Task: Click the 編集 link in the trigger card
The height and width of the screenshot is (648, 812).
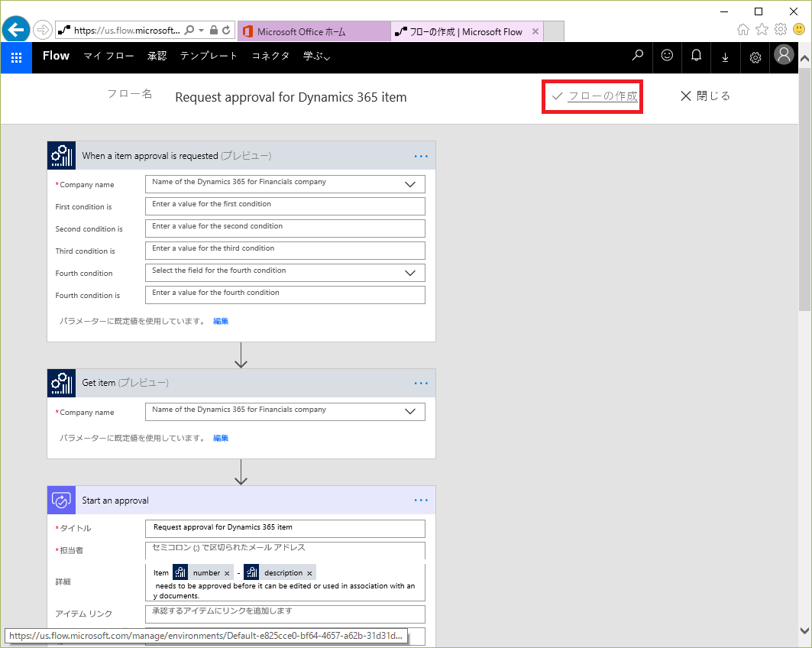Action: [221, 321]
